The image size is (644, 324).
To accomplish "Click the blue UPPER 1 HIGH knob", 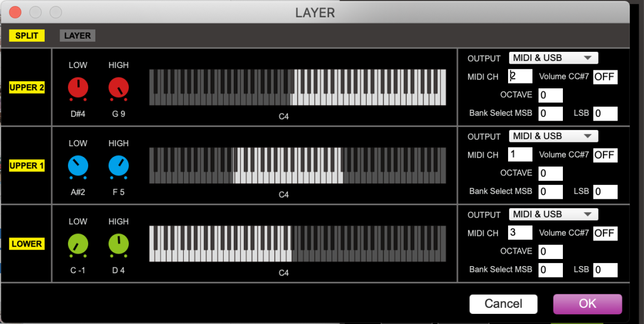I will (118, 166).
